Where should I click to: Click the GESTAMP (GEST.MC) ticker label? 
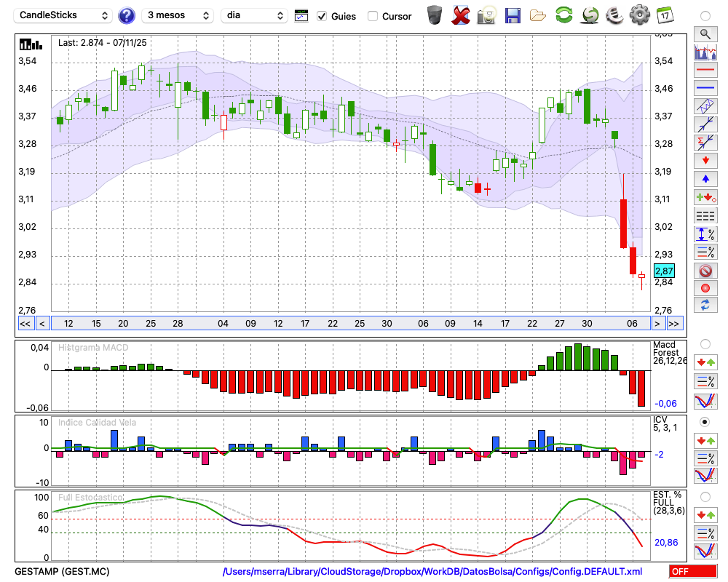point(62,571)
